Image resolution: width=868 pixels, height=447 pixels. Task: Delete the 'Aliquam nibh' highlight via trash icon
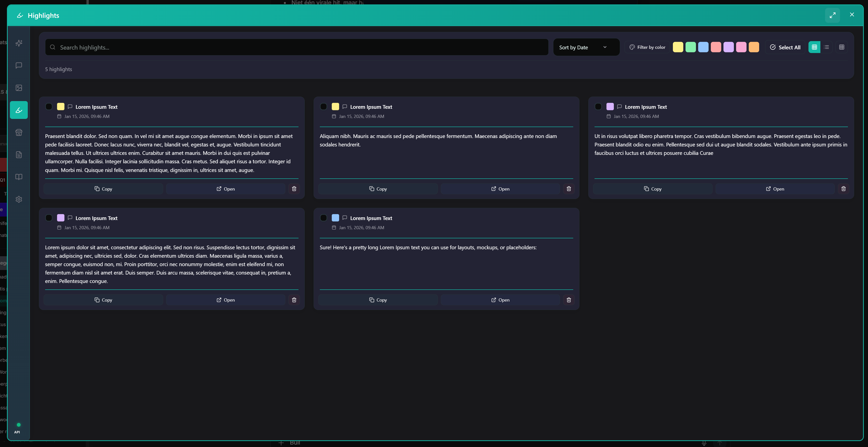tap(569, 189)
